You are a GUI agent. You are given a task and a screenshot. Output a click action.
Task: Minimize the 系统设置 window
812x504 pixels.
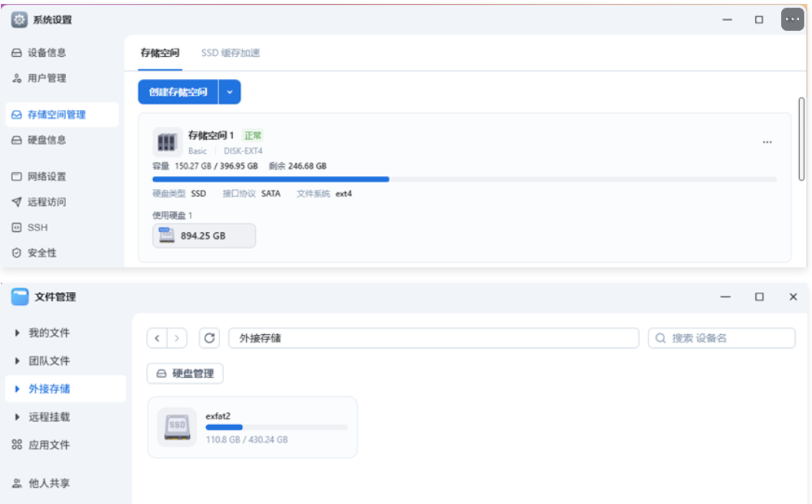pyautogui.click(x=727, y=20)
